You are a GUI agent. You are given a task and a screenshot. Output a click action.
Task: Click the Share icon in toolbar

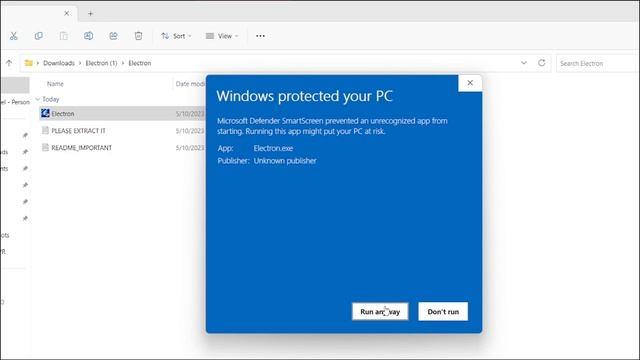113,36
